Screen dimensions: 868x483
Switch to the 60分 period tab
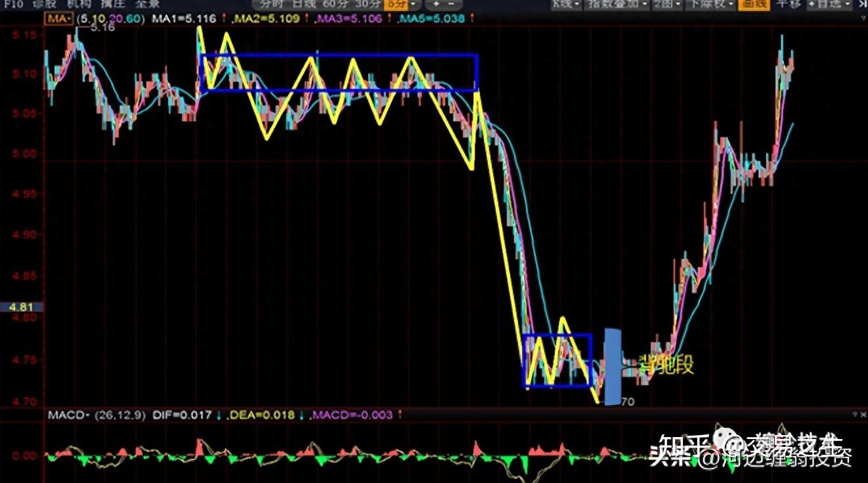(x=334, y=3)
